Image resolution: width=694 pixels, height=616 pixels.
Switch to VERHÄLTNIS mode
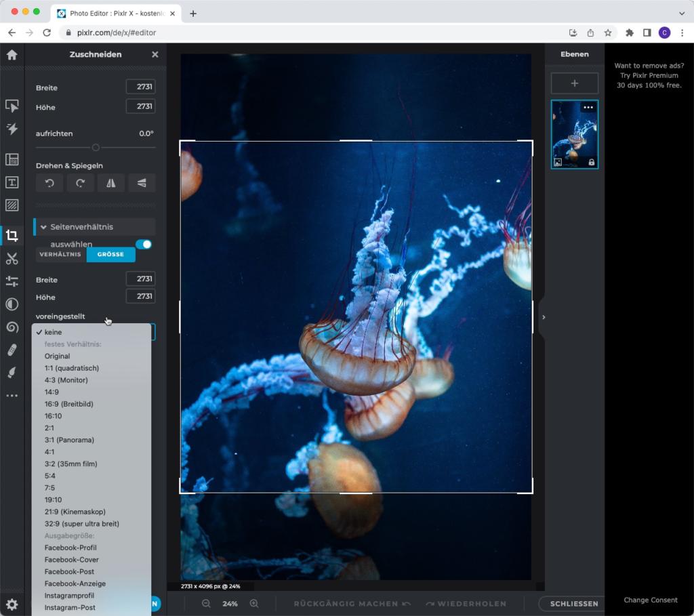pyautogui.click(x=60, y=254)
